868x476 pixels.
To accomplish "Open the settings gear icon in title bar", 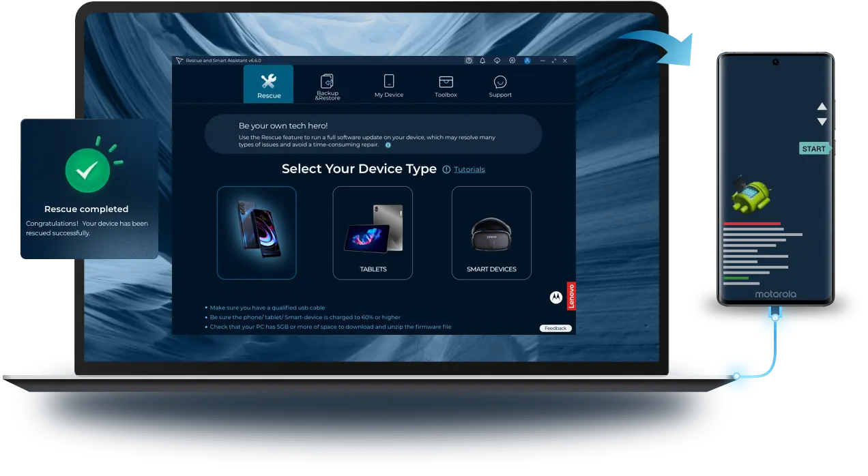I will pyautogui.click(x=512, y=61).
